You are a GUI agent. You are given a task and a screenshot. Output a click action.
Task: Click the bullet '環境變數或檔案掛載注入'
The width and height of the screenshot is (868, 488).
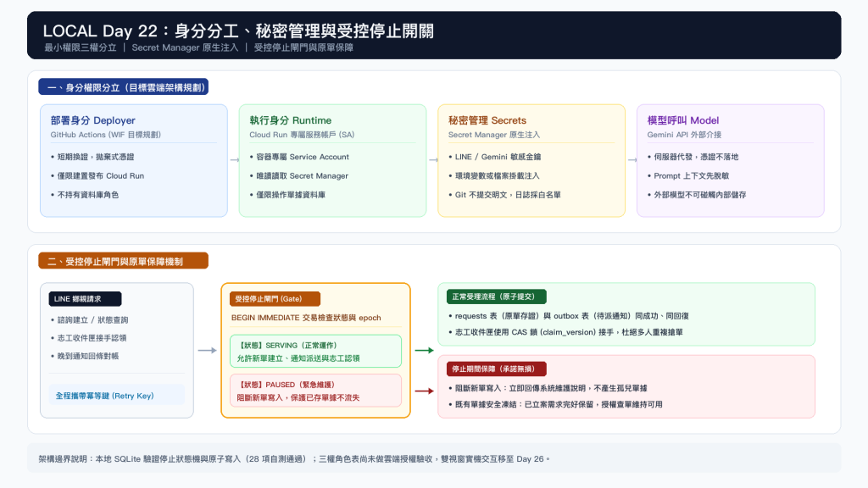click(497, 176)
